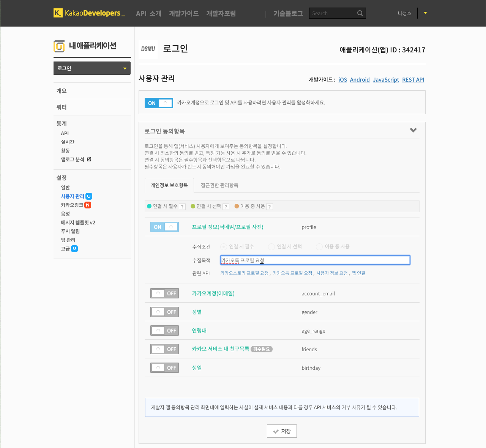
Task: Enable the age_range OFF switch
Action: tap(164, 331)
